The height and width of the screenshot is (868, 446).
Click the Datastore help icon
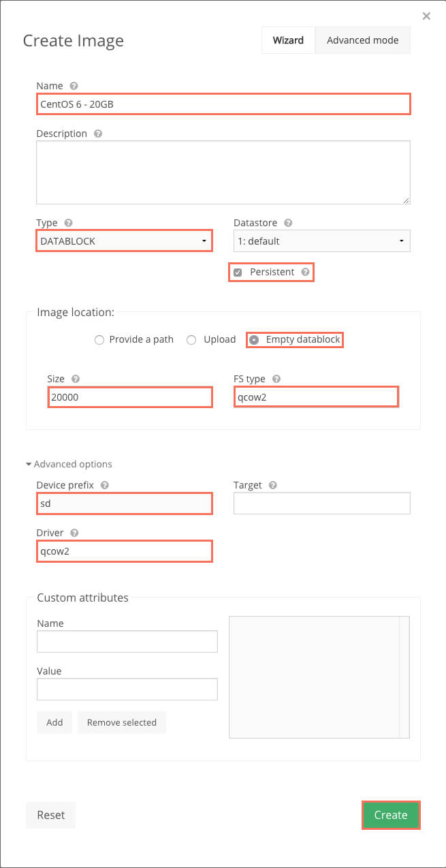[x=288, y=223]
